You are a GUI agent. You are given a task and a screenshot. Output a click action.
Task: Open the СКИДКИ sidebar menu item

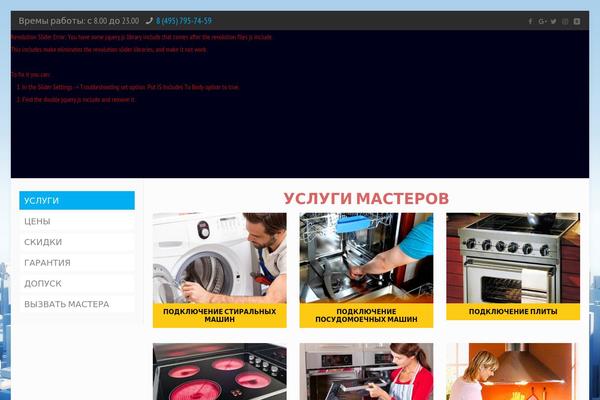77,242
